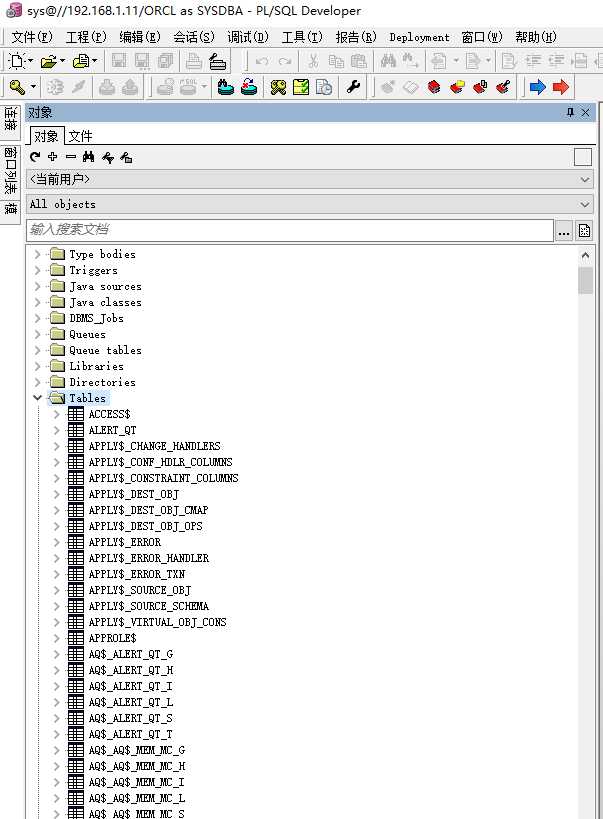Click the Open file folder icon
Image resolution: width=603 pixels, height=819 pixels.
click(49, 61)
